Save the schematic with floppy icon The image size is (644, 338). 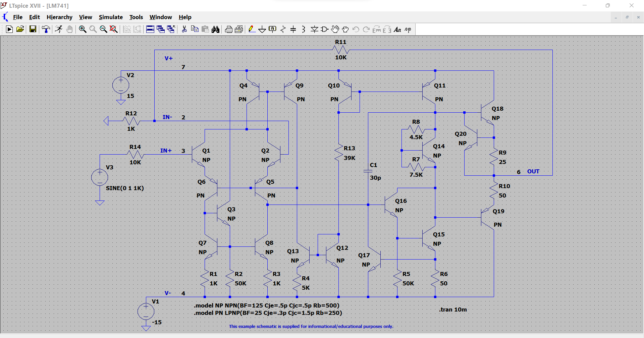coord(33,30)
